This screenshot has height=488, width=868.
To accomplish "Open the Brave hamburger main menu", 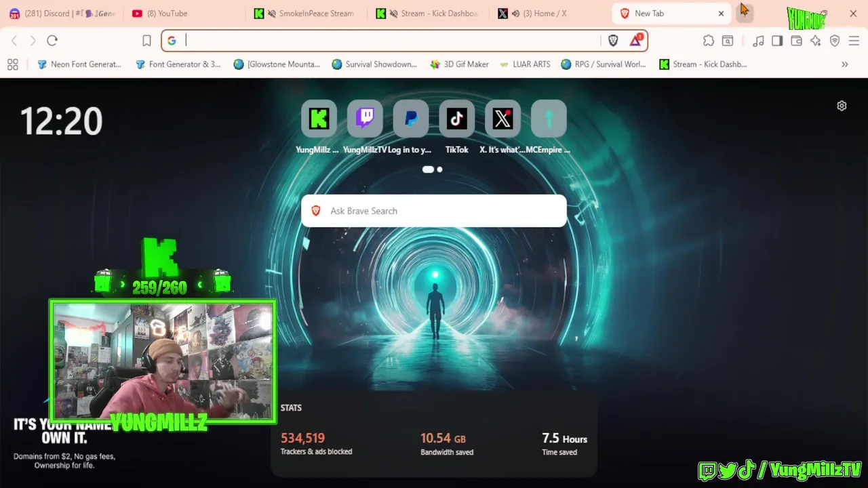I will click(854, 41).
